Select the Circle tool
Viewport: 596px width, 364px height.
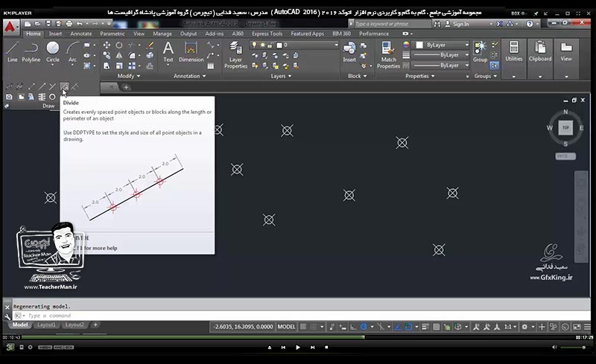[x=52, y=52]
